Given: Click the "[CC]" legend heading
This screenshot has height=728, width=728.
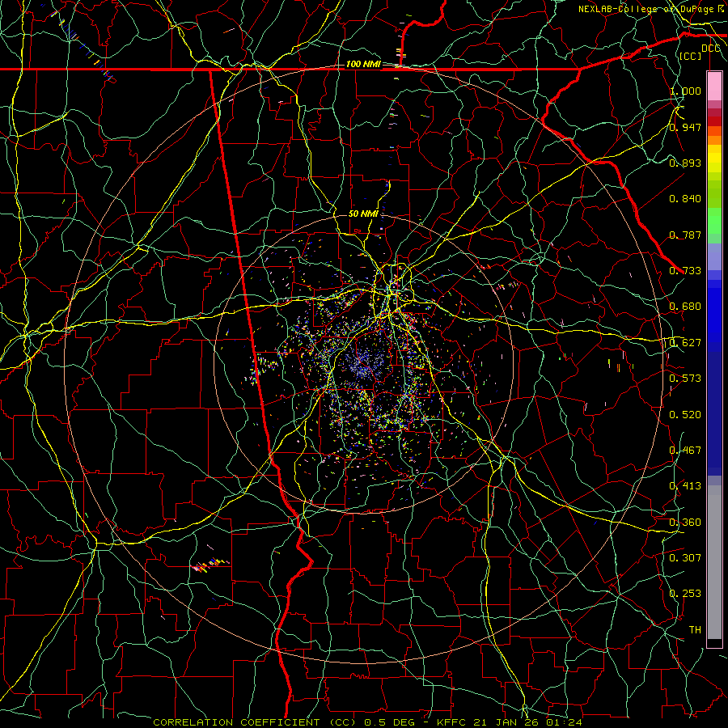Looking at the screenshot, I should (691, 56).
